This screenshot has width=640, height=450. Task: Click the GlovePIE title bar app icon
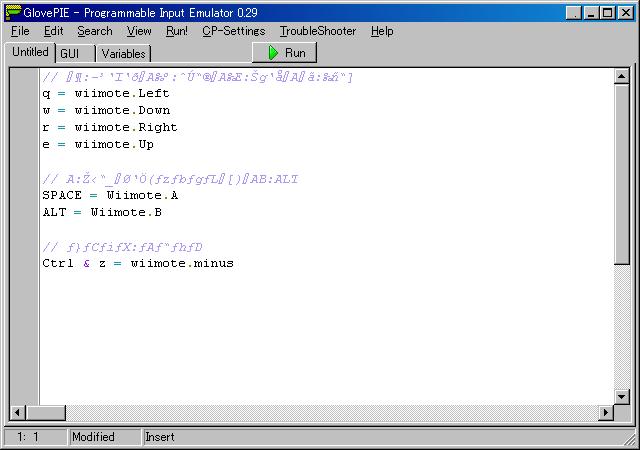pyautogui.click(x=13, y=13)
